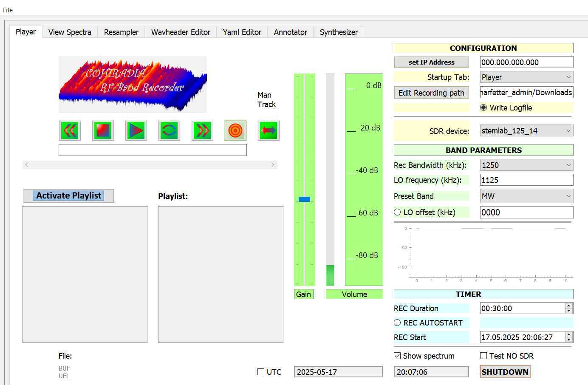The image size is (588, 385).
Task: Click the REC Duration time field
Action: coord(522,308)
